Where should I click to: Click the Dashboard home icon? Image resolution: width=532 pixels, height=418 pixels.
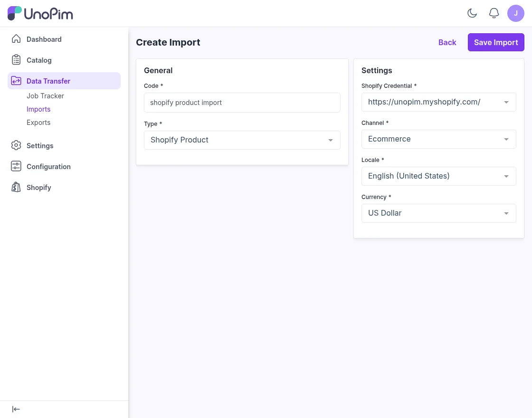(16, 39)
